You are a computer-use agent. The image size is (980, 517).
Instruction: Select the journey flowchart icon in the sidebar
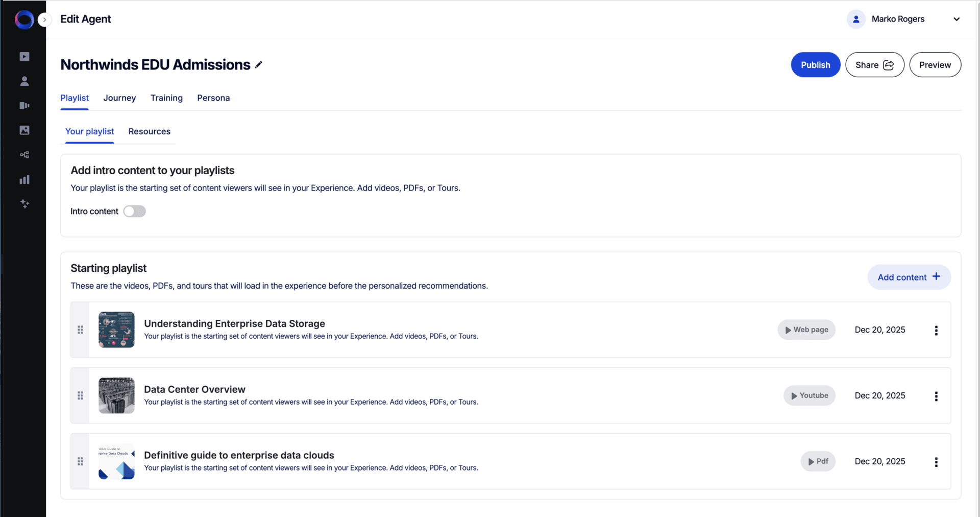pos(24,154)
